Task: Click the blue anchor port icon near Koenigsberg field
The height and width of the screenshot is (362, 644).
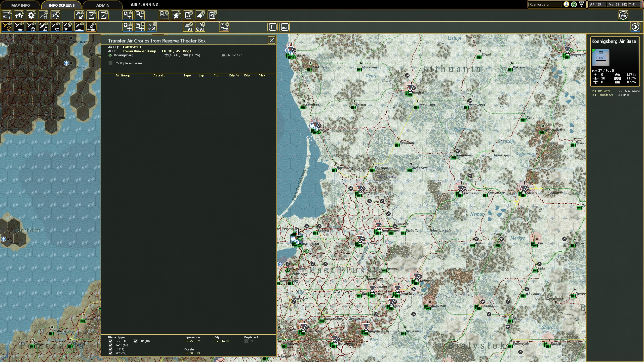Action: (x=566, y=4)
